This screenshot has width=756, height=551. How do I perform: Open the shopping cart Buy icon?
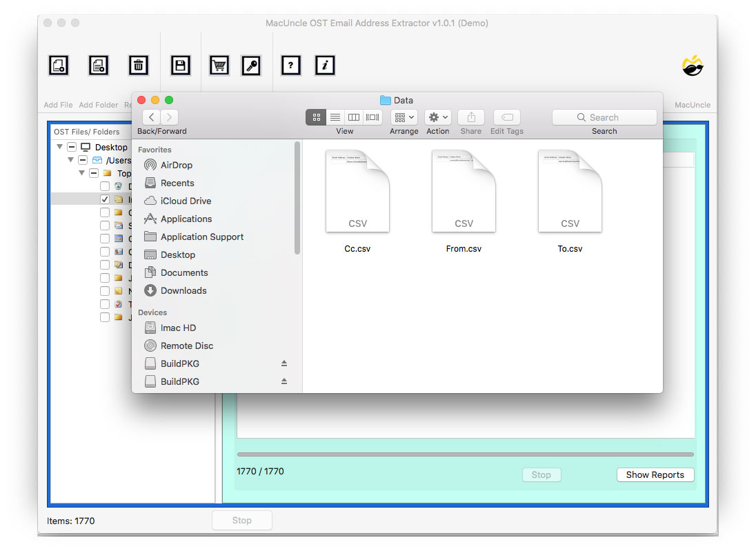tap(219, 65)
